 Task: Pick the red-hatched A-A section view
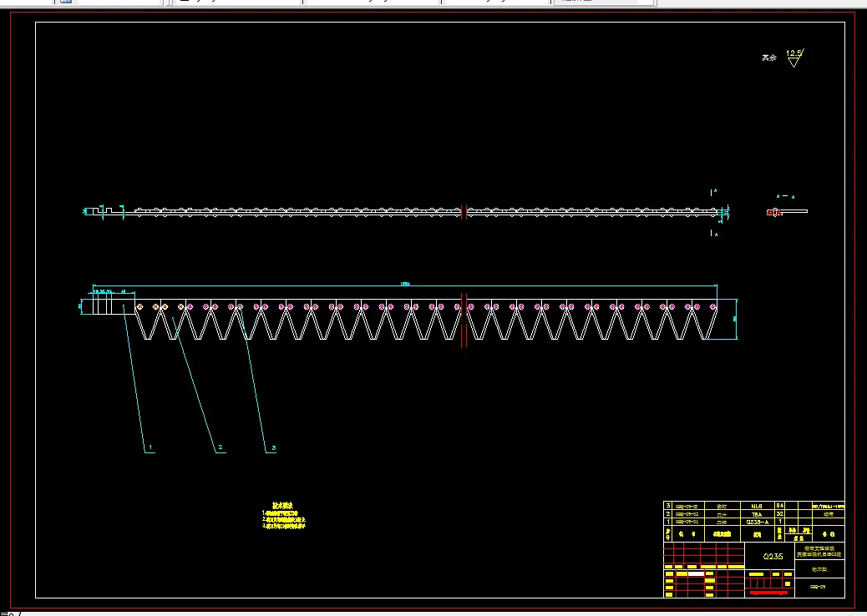click(773, 213)
